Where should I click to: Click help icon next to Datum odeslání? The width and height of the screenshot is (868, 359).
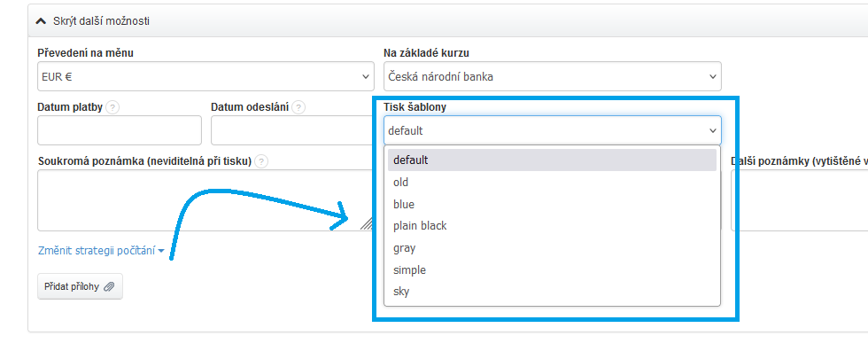point(298,107)
